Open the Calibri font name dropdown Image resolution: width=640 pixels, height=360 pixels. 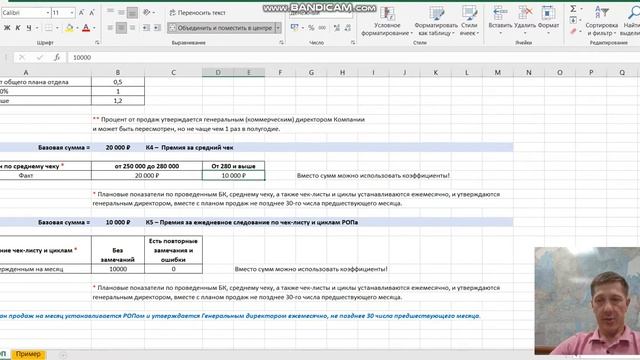[48, 13]
